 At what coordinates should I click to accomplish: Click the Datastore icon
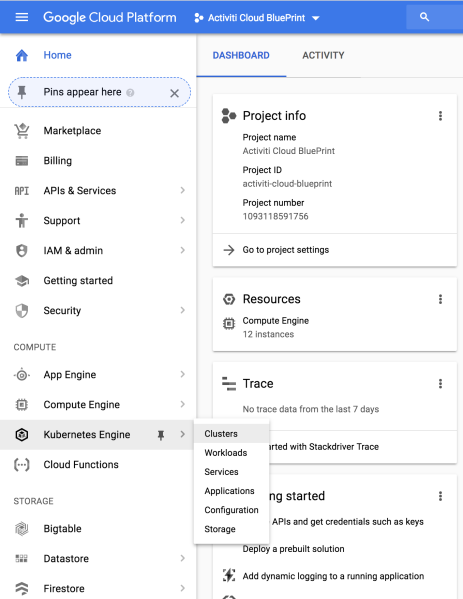pyautogui.click(x=22, y=559)
